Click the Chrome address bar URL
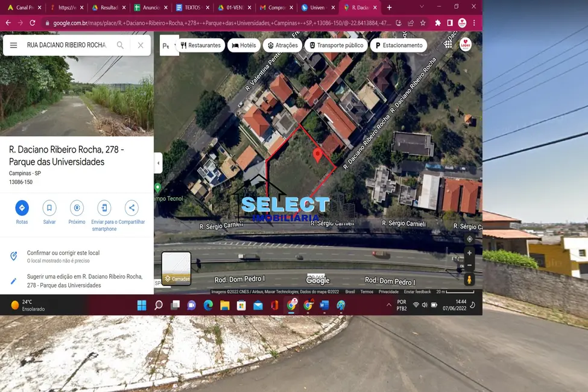The image size is (588, 392). [221, 23]
